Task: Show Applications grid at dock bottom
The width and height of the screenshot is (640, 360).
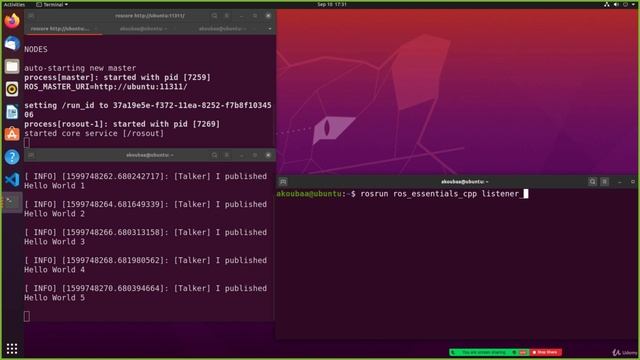Action: tap(12, 348)
